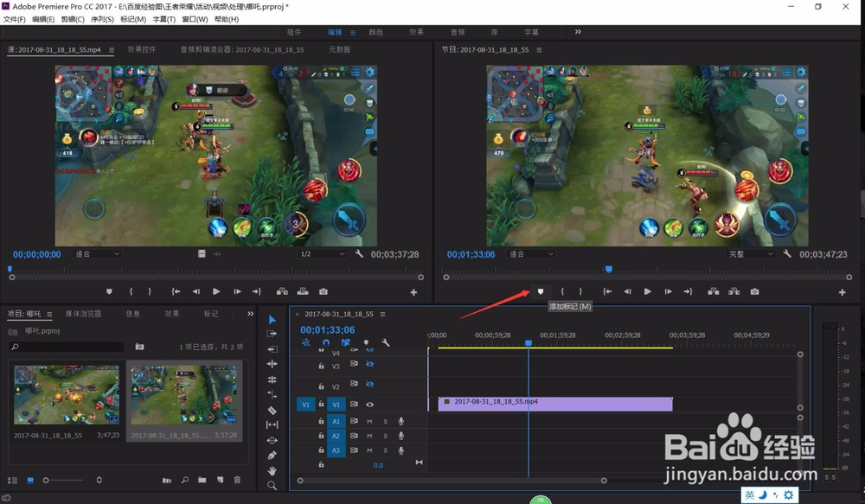Select the Selection arrow tool
865x504 pixels.
272,320
